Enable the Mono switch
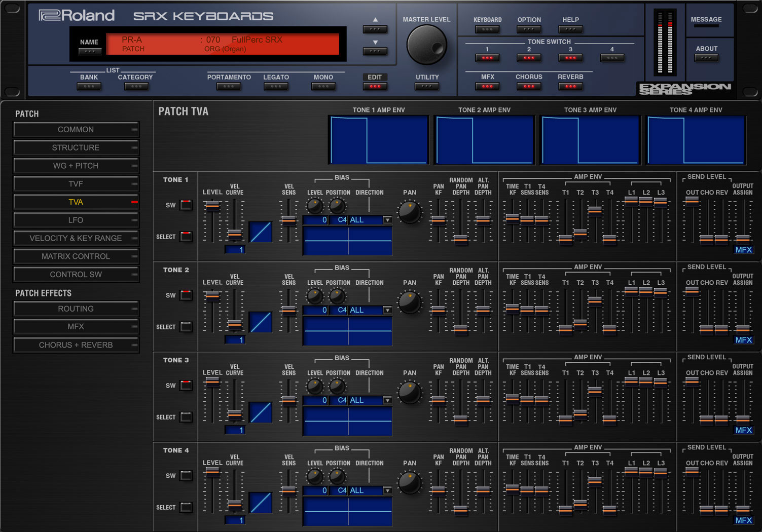The width and height of the screenshot is (762, 532). click(x=323, y=86)
